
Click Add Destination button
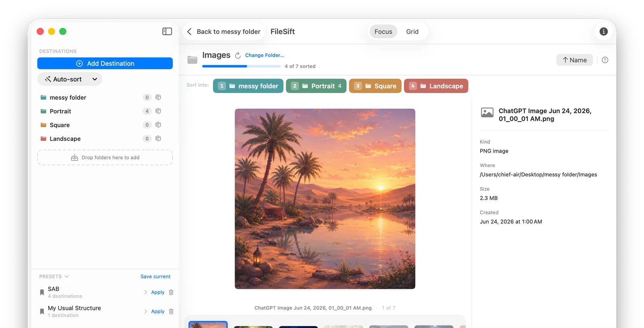tap(105, 63)
